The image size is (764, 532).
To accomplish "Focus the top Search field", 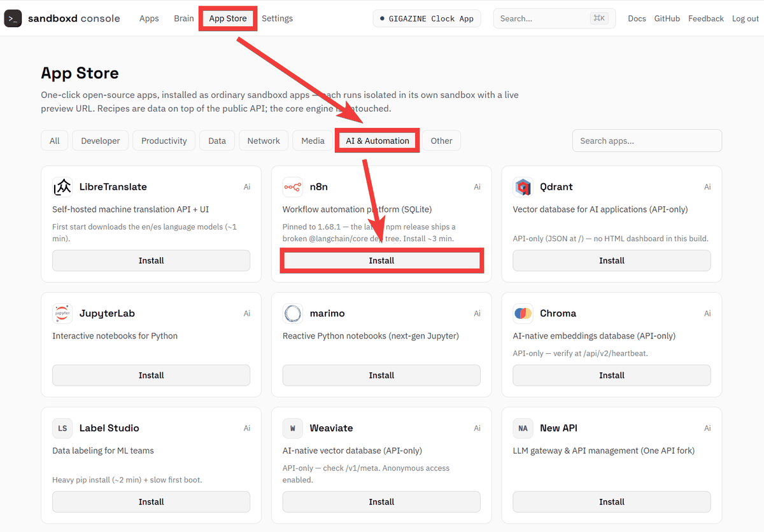I will click(555, 18).
